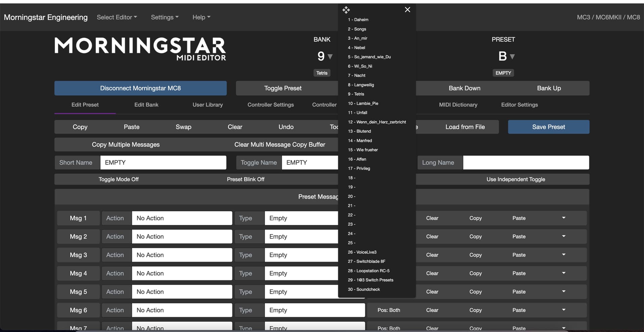Toggle Pos: Both for Msg 6

389,310
